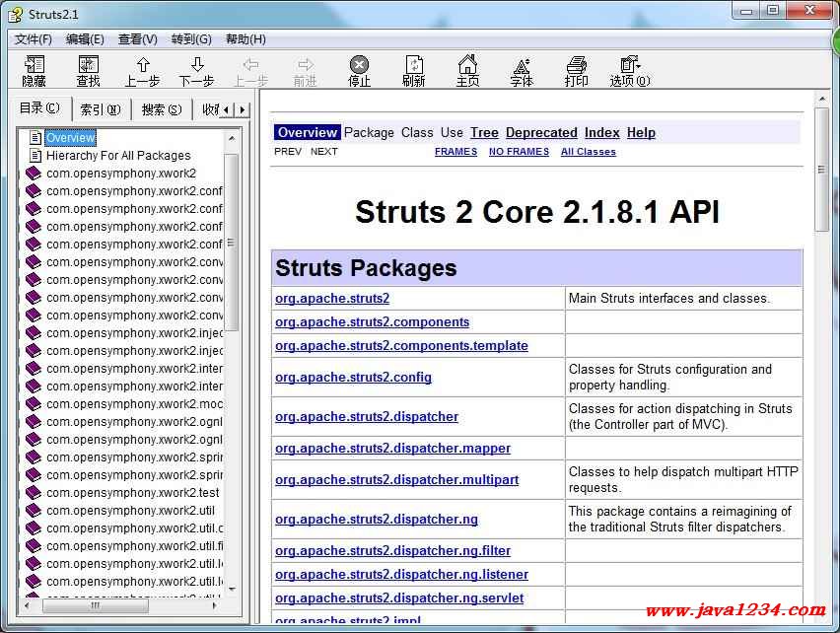Click the tree horizontal scroll-left arrow
The height and width of the screenshot is (633, 840).
[28, 605]
